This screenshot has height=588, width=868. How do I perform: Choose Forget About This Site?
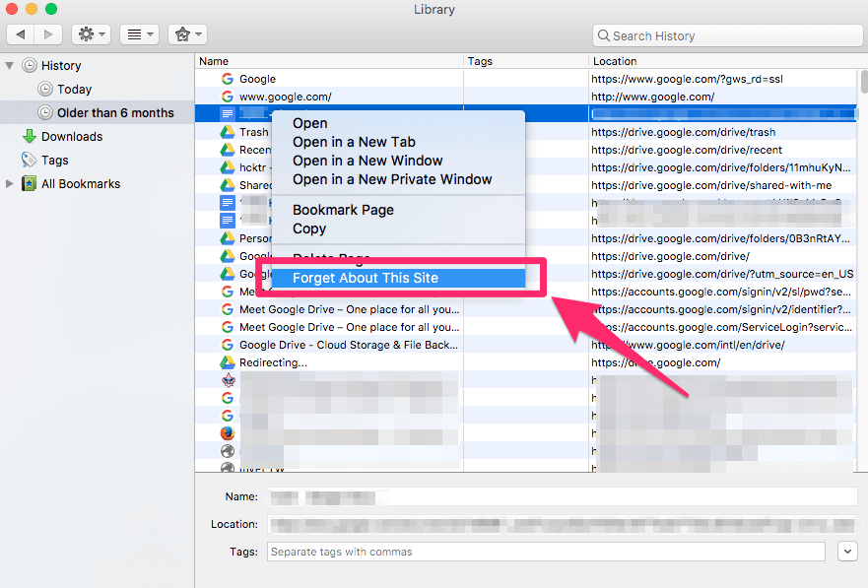click(x=365, y=278)
